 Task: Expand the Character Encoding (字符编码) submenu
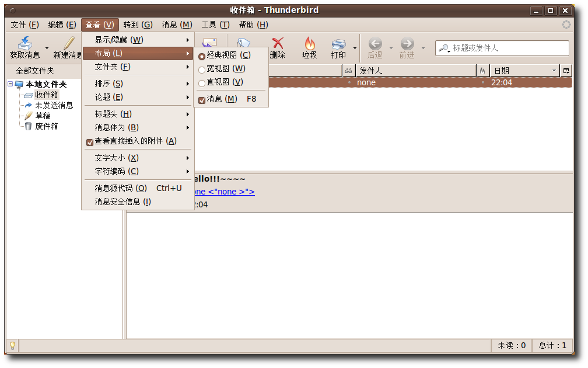tap(138, 172)
